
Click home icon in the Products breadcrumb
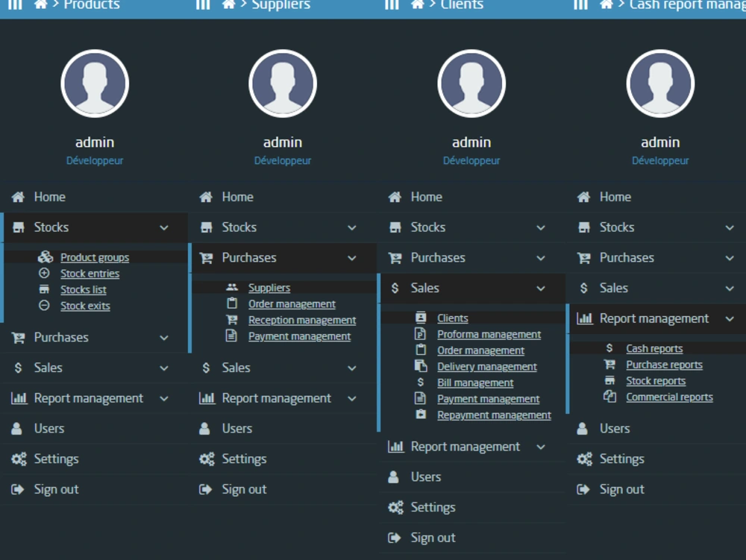[41, 4]
